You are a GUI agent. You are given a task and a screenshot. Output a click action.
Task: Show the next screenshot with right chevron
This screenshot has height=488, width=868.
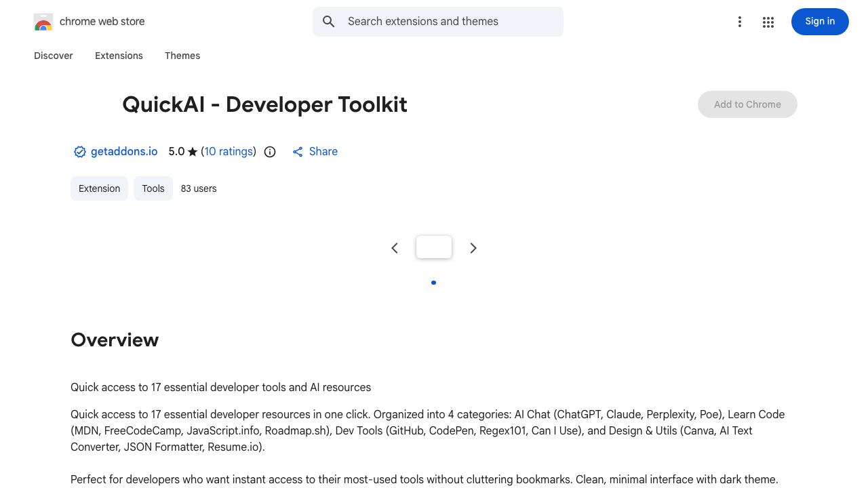pos(473,248)
